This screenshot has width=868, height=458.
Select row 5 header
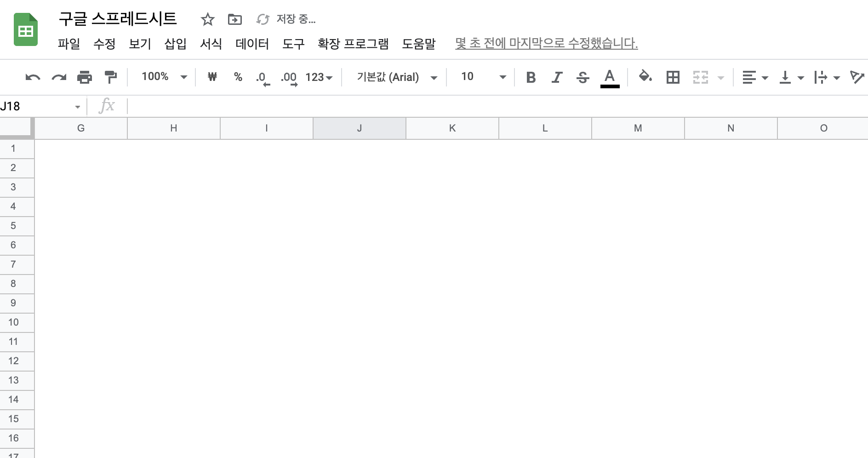coord(17,226)
